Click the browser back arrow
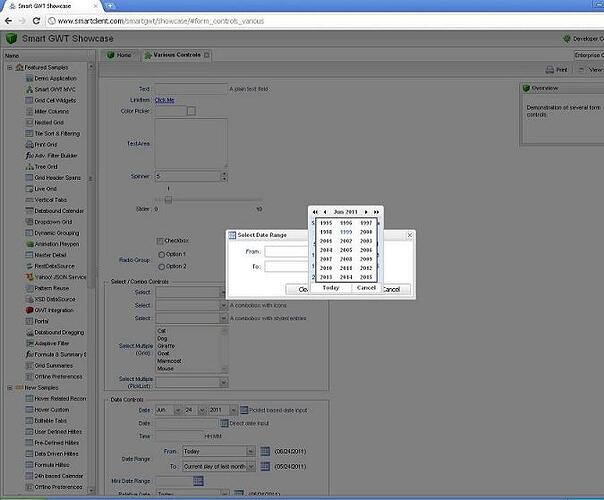This screenshot has height=500, width=604. (x=8, y=21)
